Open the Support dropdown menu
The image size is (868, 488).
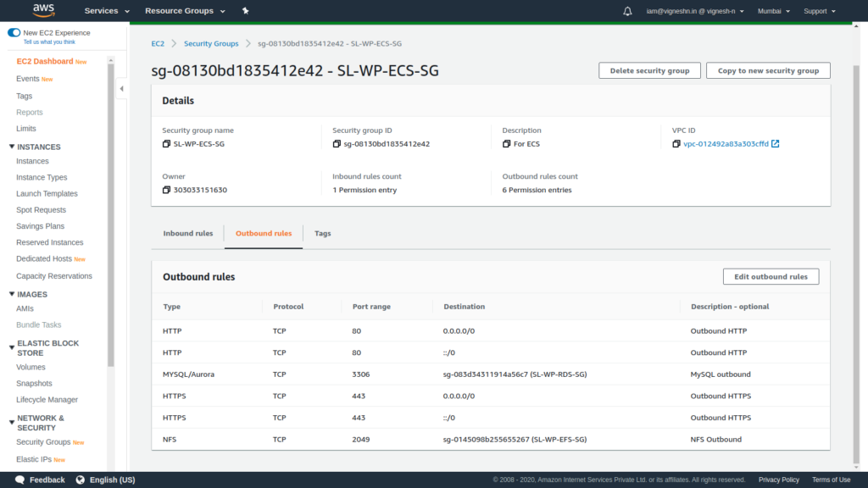820,11
